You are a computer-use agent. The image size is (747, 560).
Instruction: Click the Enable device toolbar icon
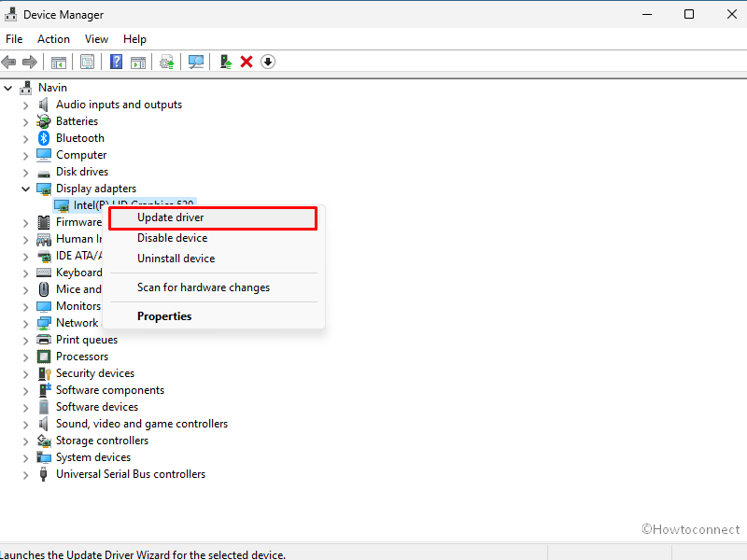pos(226,62)
